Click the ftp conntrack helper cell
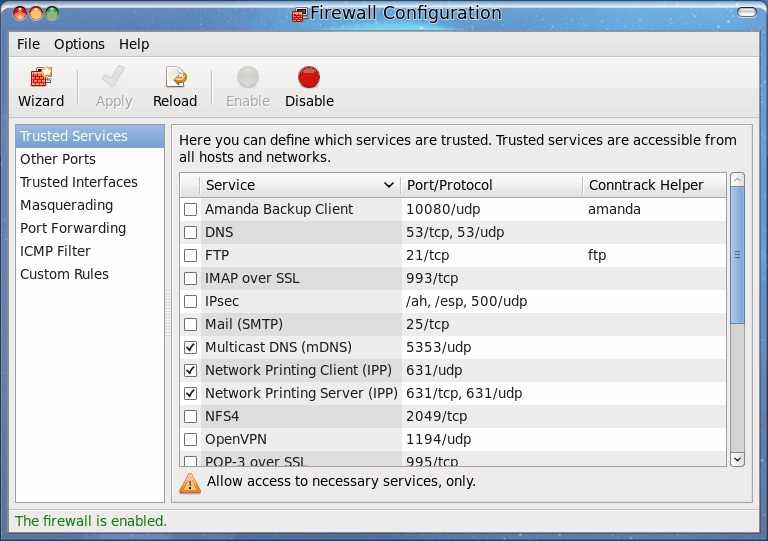The image size is (768, 541). point(654,256)
